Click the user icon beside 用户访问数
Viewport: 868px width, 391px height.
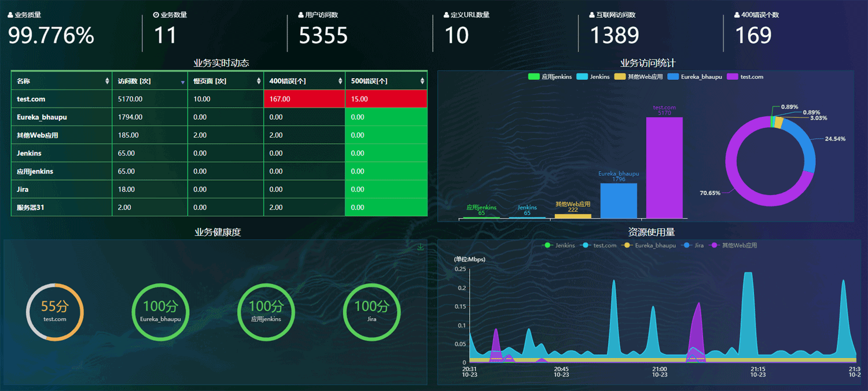[x=301, y=15]
